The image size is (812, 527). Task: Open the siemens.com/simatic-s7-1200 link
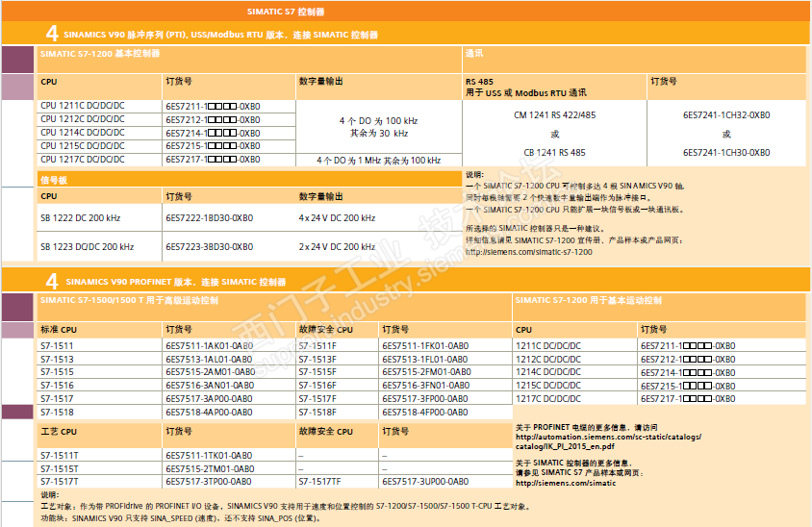click(529, 252)
